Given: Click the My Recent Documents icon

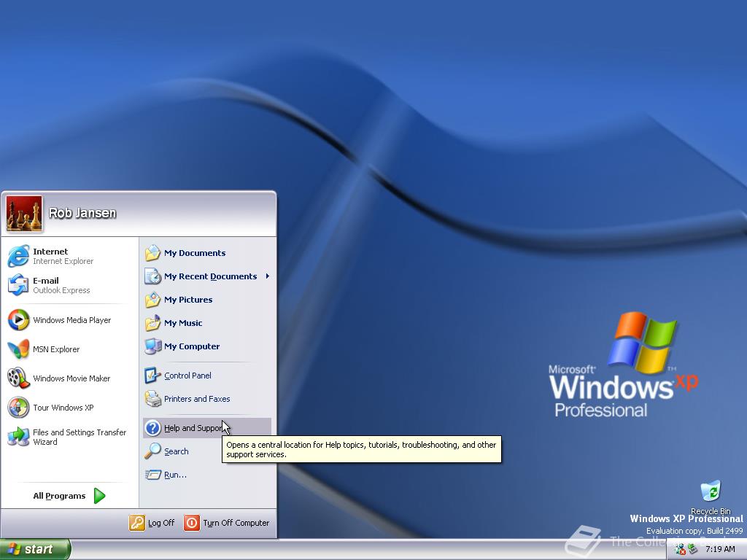Looking at the screenshot, I should point(152,276).
